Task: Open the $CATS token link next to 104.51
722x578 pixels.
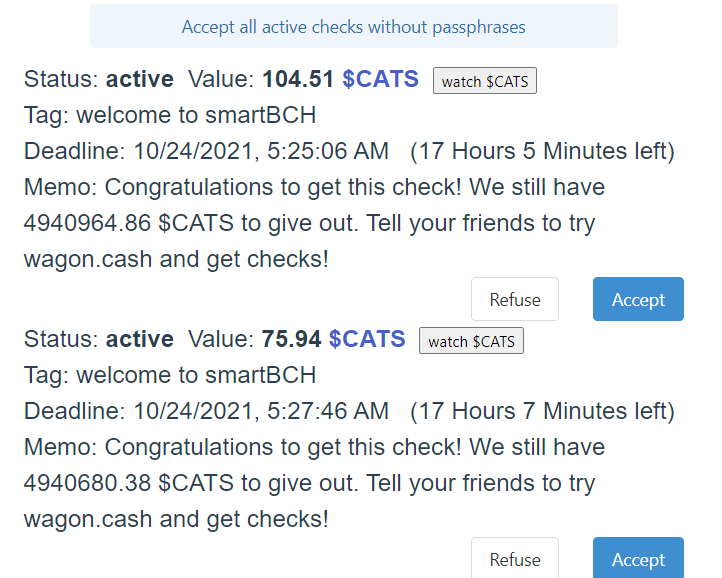Action: [x=380, y=79]
